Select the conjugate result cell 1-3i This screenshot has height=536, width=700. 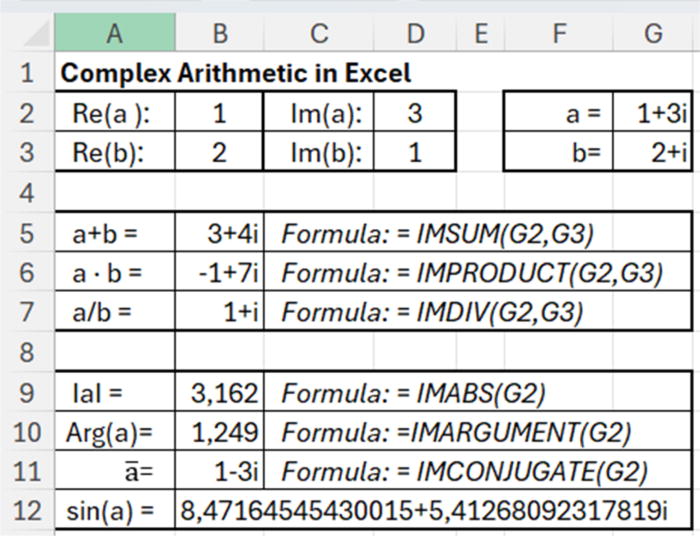(x=219, y=471)
